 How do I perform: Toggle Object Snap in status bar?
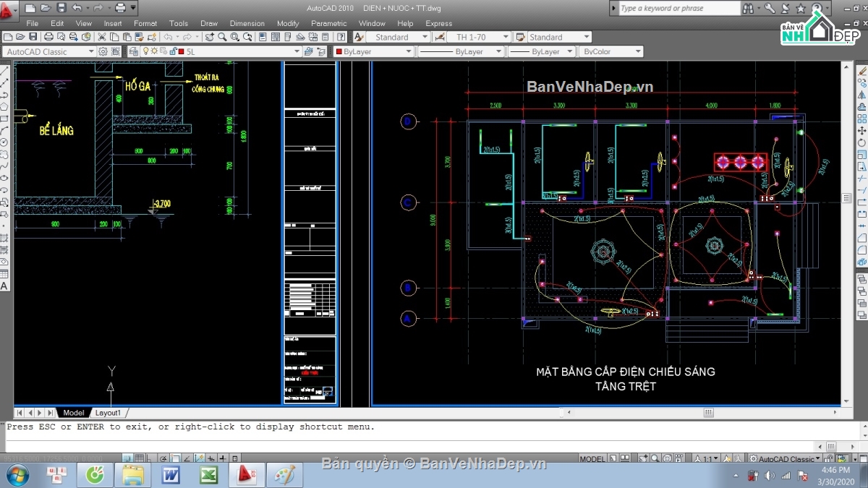click(175, 458)
